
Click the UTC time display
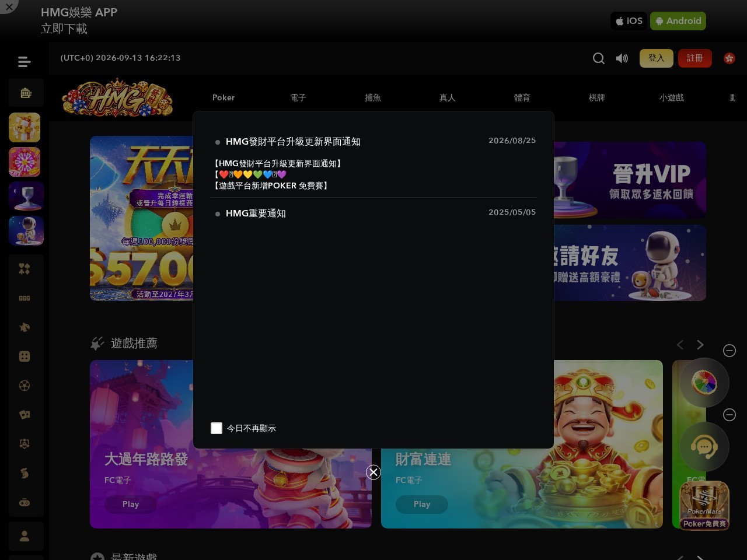coord(120,58)
